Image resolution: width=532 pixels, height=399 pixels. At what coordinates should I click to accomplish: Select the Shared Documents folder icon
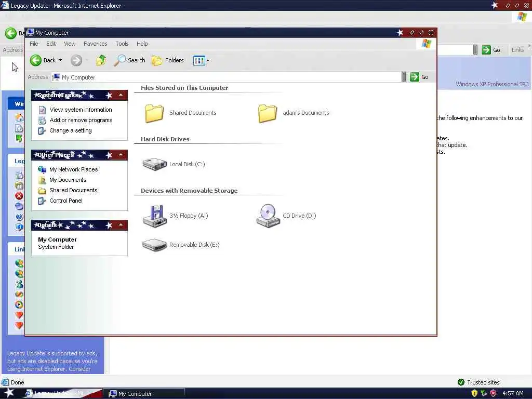pos(154,113)
